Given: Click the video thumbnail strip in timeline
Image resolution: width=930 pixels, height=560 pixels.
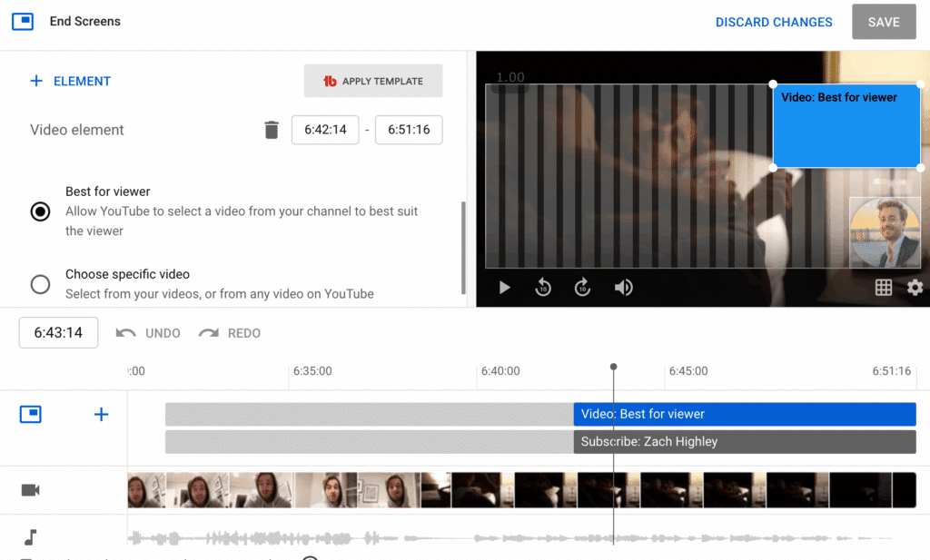Looking at the screenshot, I should [x=522, y=490].
